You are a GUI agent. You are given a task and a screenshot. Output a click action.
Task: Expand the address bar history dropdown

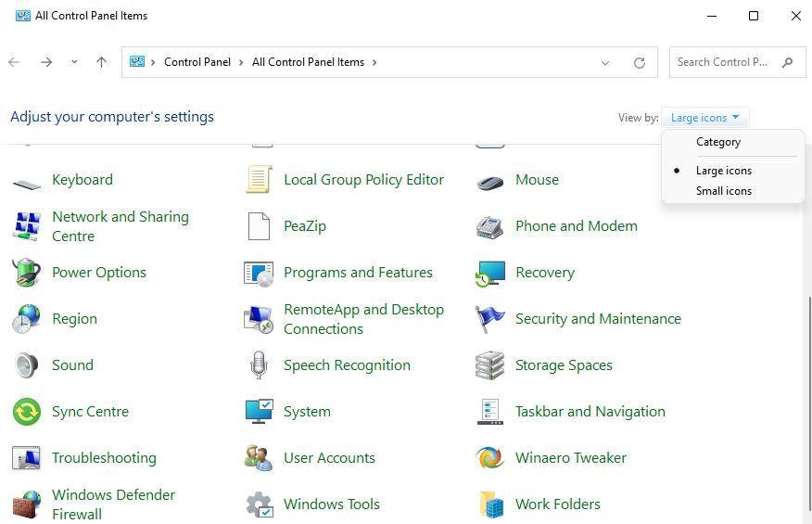click(605, 63)
